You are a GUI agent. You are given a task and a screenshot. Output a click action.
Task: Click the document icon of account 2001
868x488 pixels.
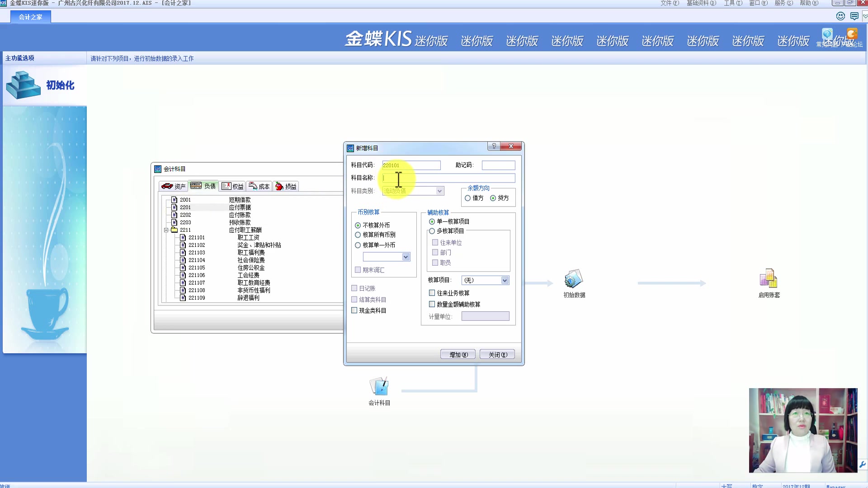pos(174,200)
